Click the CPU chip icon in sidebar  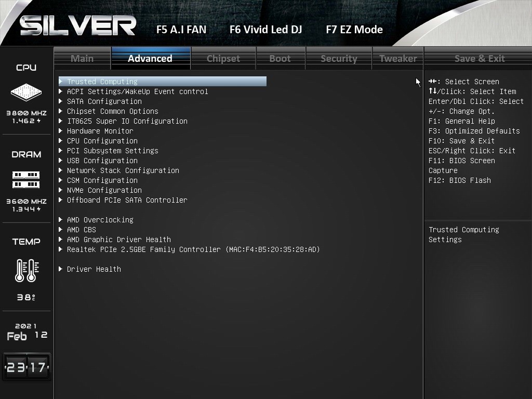(x=26, y=92)
